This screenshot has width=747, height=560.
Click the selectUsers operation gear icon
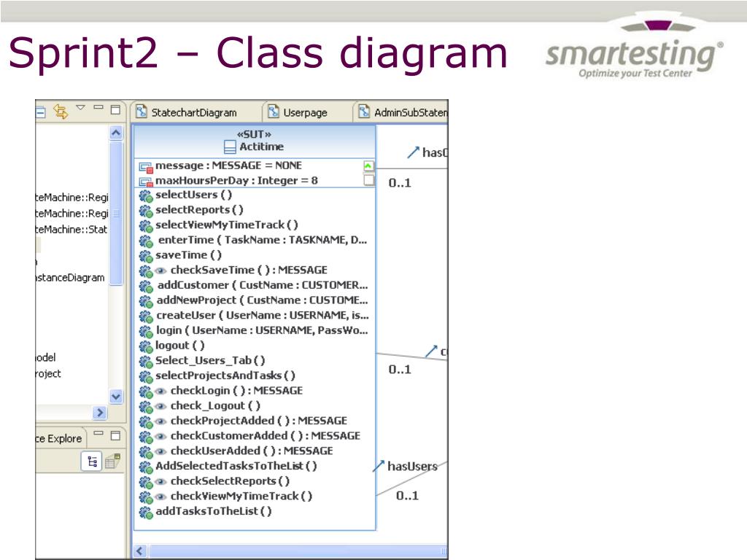click(146, 195)
